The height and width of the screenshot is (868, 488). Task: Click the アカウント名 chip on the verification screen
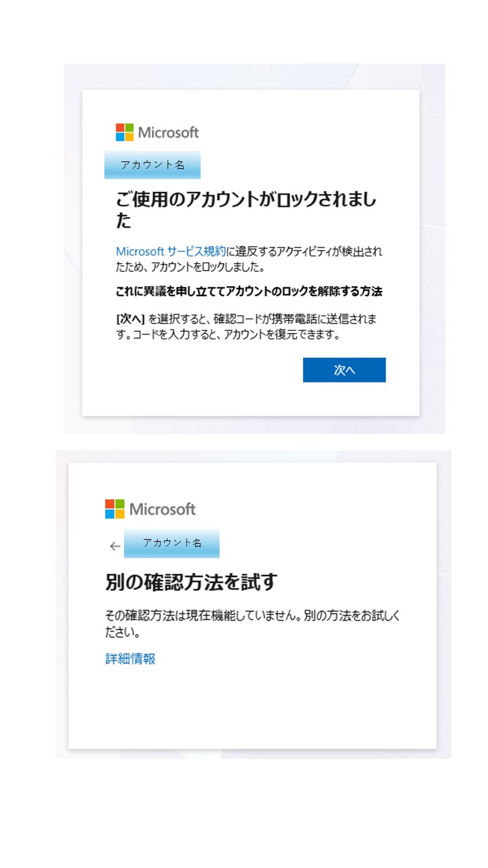tap(171, 542)
